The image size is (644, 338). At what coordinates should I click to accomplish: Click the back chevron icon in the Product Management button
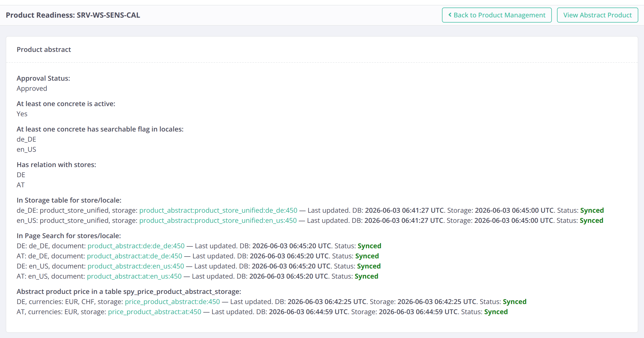tap(450, 15)
